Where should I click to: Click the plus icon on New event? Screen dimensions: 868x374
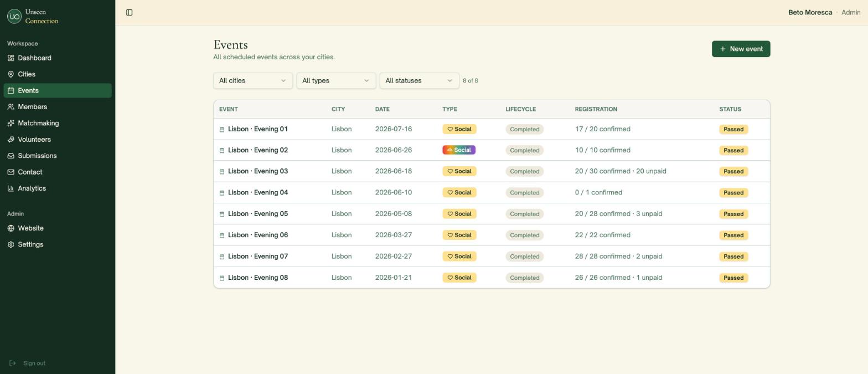[x=722, y=49]
